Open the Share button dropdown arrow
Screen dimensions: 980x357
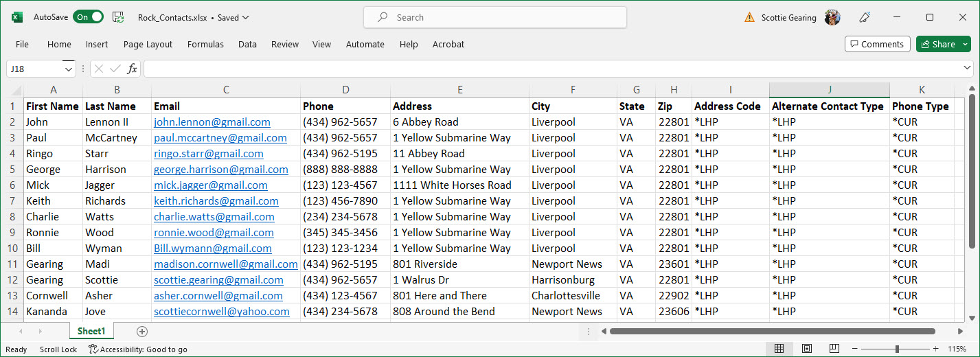966,44
